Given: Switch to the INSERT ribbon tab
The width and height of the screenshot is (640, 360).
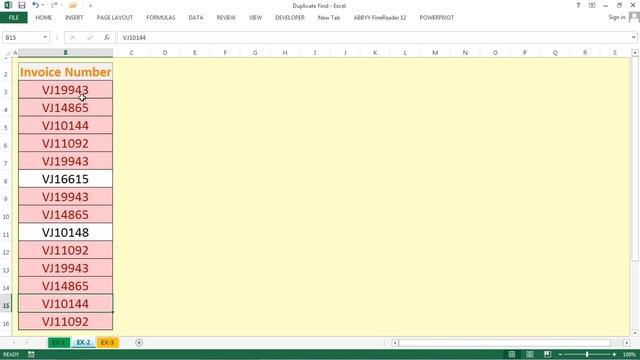Looking at the screenshot, I should pos(74,18).
